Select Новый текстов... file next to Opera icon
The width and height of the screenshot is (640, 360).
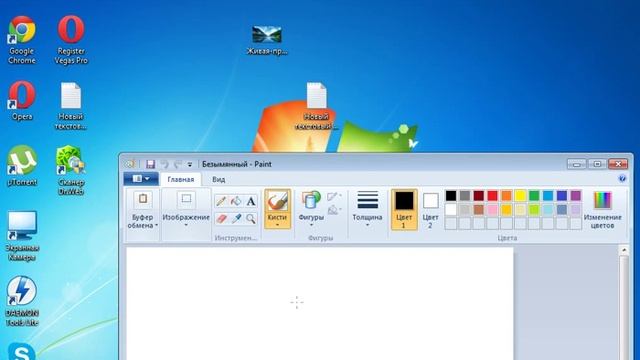(71, 105)
